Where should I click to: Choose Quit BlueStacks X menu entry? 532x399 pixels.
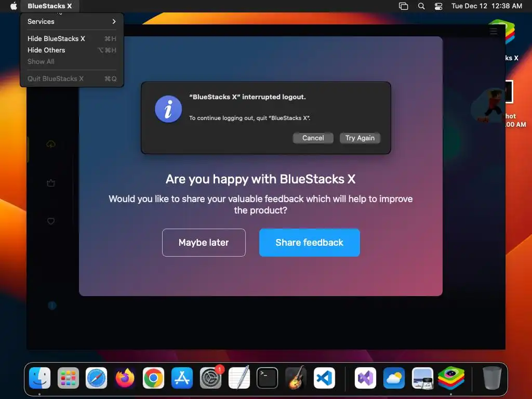(72, 79)
